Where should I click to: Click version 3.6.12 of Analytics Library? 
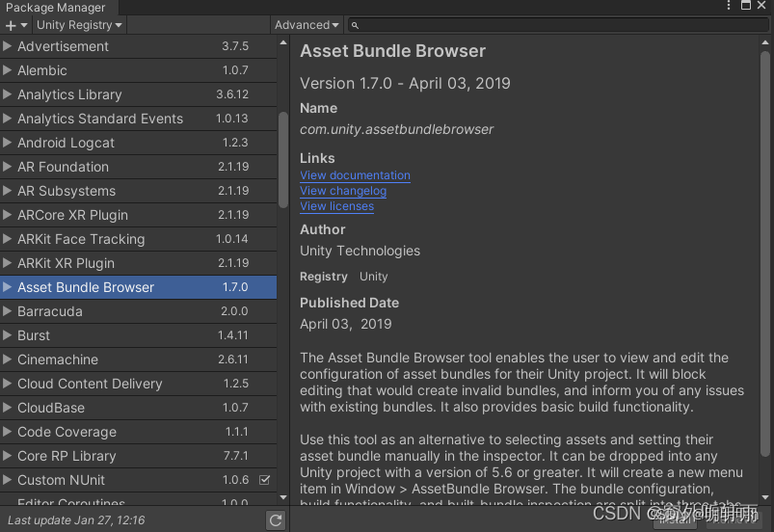click(232, 94)
